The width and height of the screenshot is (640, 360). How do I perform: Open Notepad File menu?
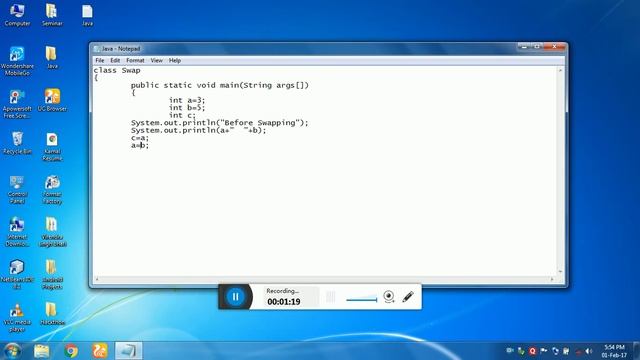pyautogui.click(x=100, y=60)
